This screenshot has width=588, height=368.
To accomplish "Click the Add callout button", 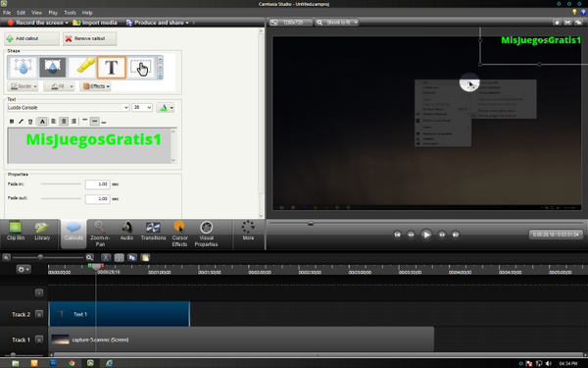I will tap(31, 38).
